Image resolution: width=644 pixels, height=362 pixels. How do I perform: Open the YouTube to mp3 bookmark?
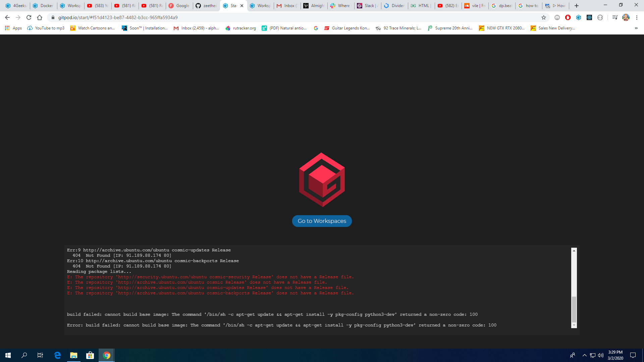[46, 28]
